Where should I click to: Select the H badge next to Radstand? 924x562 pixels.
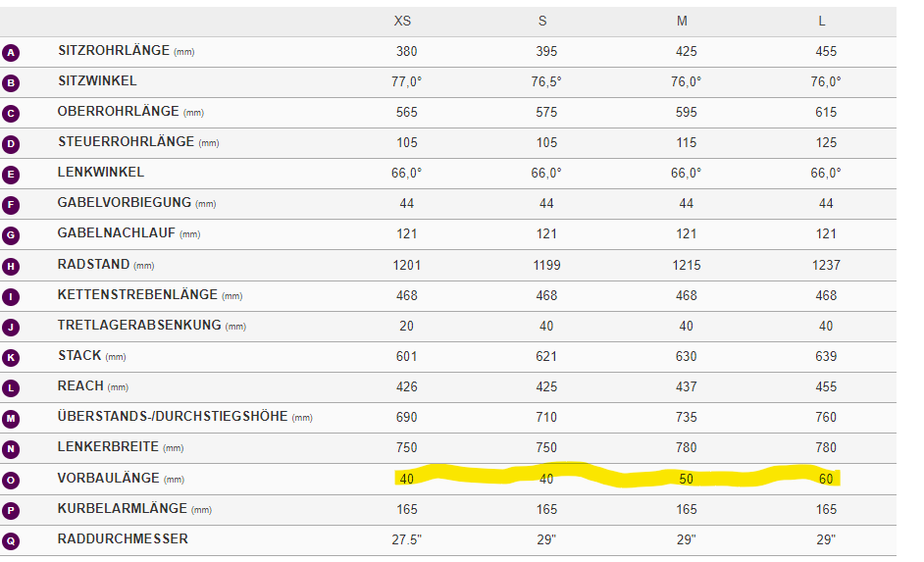click(11, 266)
